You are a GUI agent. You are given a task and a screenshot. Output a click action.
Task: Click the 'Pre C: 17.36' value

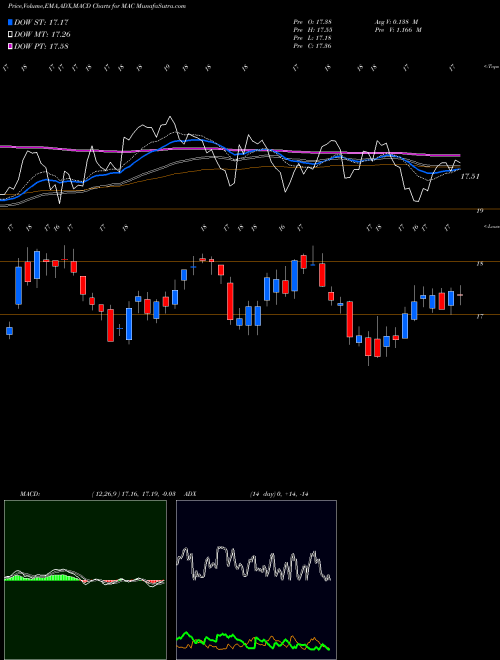pos(312,46)
